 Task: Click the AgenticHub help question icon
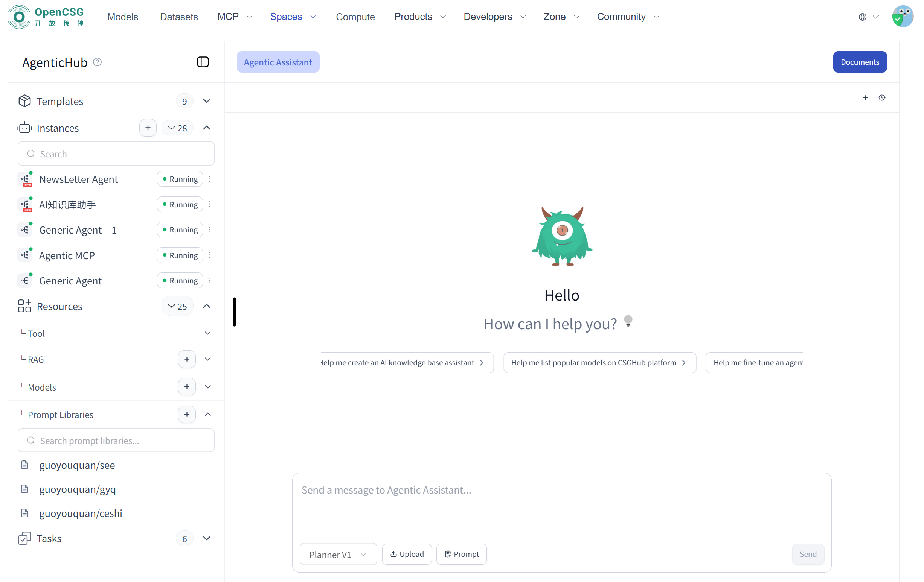coord(98,62)
